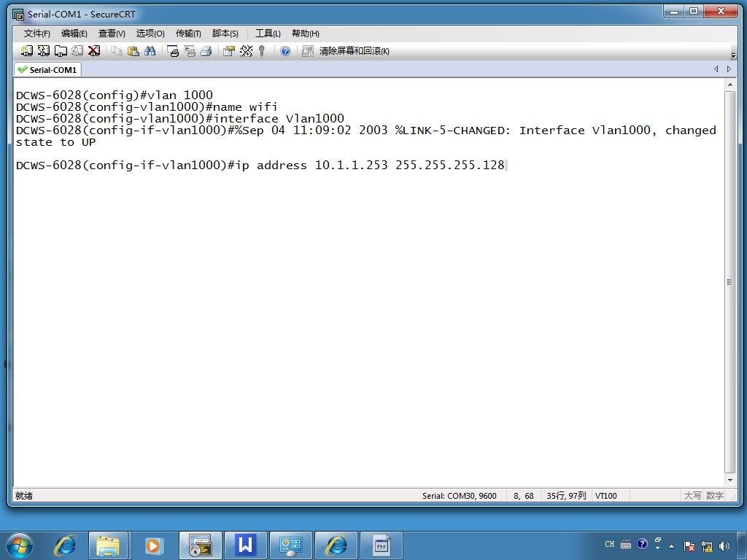Click the Action Center flag tray icon
Screen dimensions: 747x560
click(x=689, y=545)
